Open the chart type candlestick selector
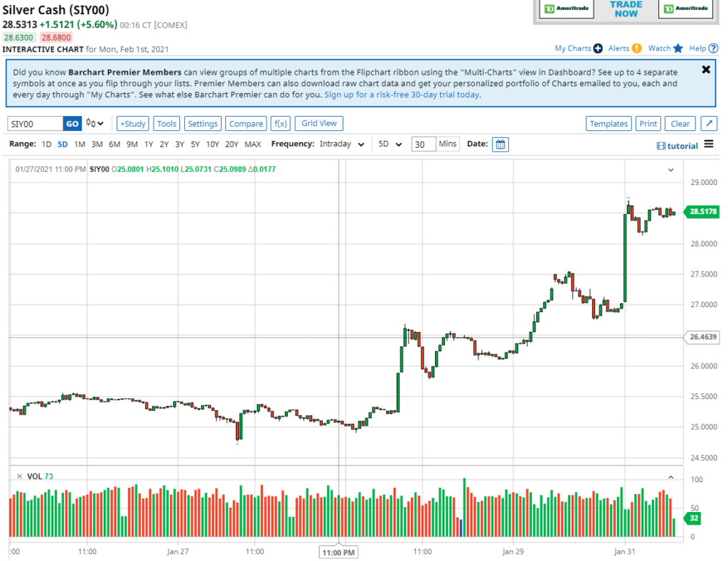728x561 pixels. pos(95,124)
